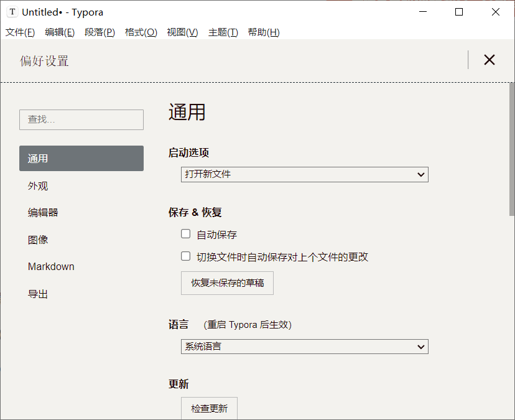Image resolution: width=515 pixels, height=420 pixels.
Task: Click the preferences vertical scrollbar thumb
Action: pos(512,149)
